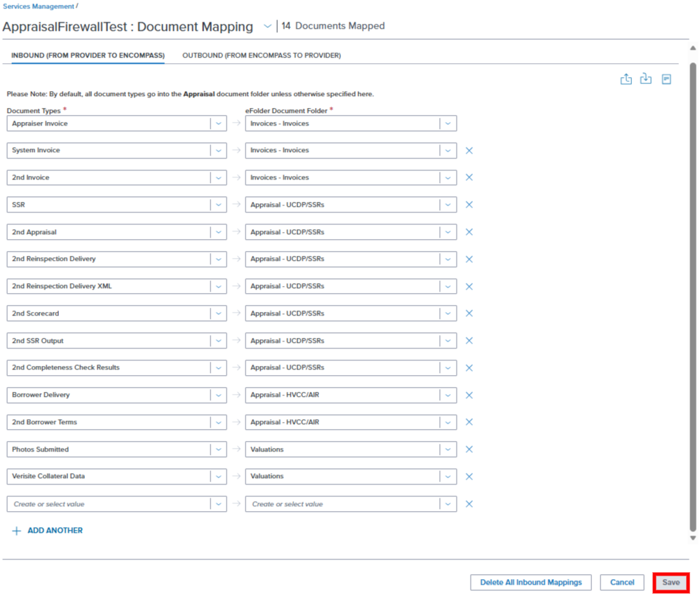Remove the Borrower Delivery mapping row
The image size is (700, 598).
pos(469,395)
